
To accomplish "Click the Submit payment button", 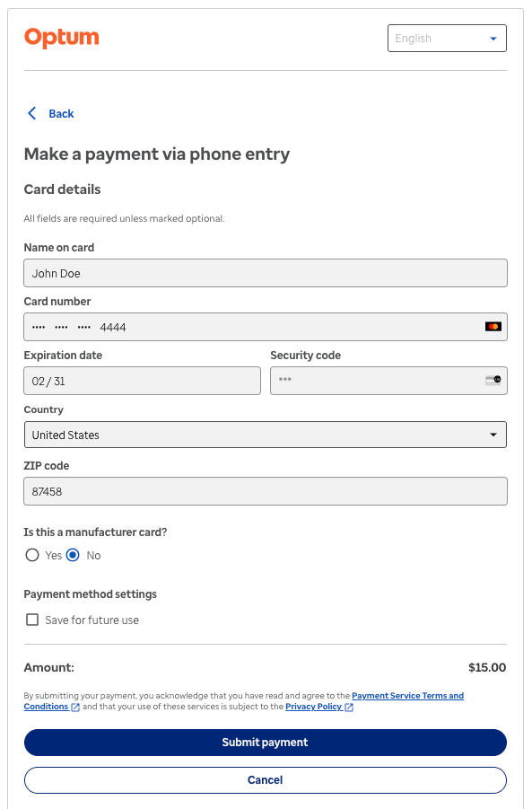I will [266, 743].
